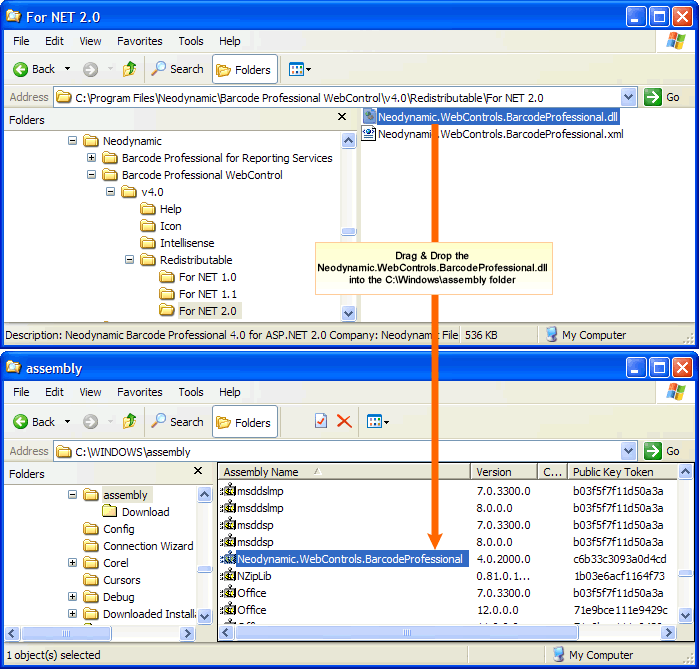Click the Up folder icon in the For NET 2.0 window
Screen dimensions: 699x669
point(129,69)
